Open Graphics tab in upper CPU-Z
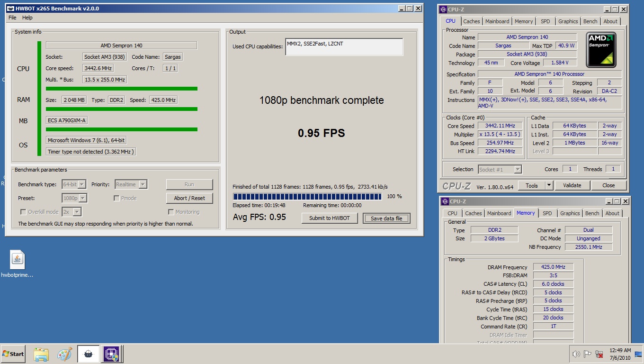Image resolution: width=644 pixels, height=364 pixels. click(x=568, y=21)
